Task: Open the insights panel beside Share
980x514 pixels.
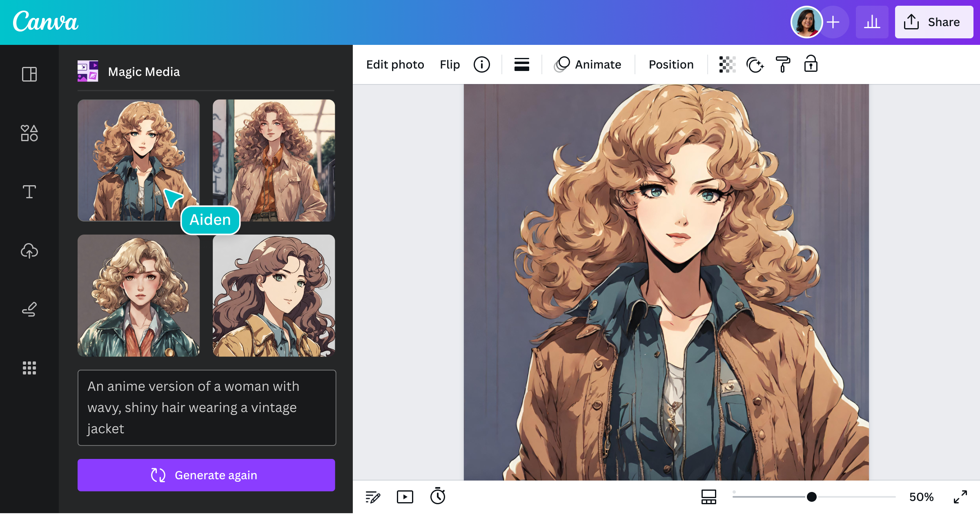Action: [872, 22]
